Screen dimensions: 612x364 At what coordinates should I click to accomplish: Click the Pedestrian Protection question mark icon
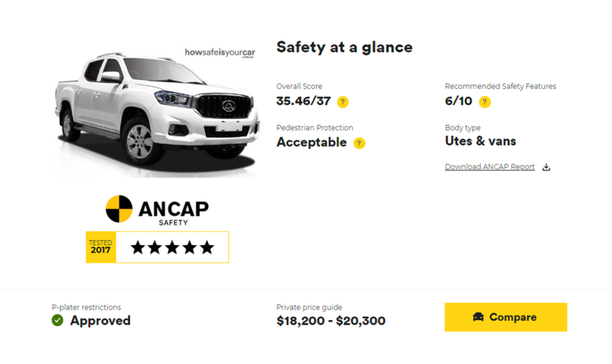coord(359,143)
